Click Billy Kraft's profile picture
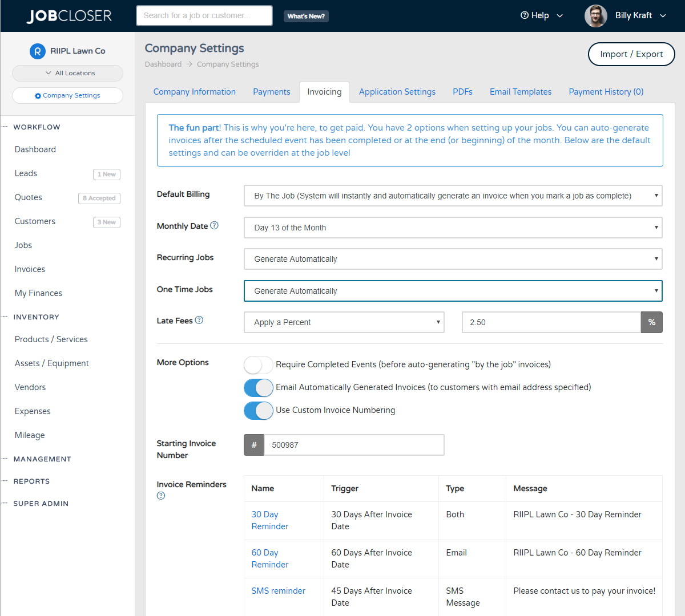Screen dimensions: 685x616 coord(595,15)
